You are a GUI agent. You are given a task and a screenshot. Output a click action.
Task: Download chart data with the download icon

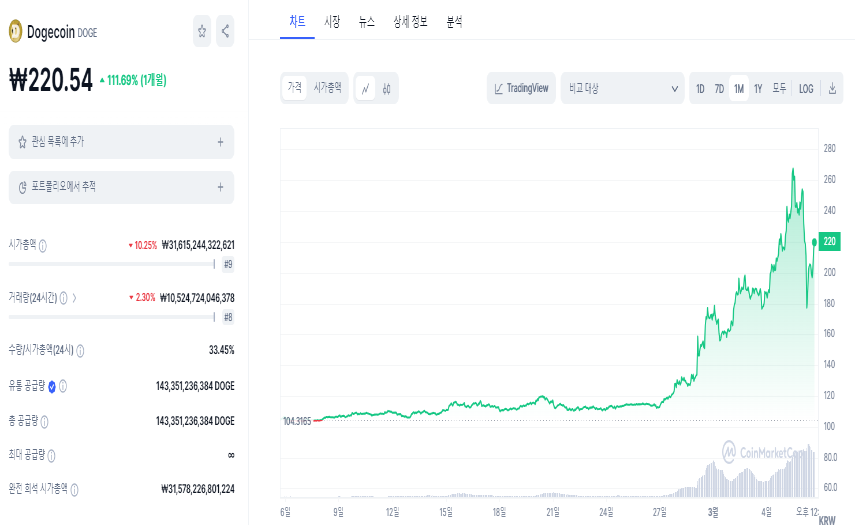[831, 88]
